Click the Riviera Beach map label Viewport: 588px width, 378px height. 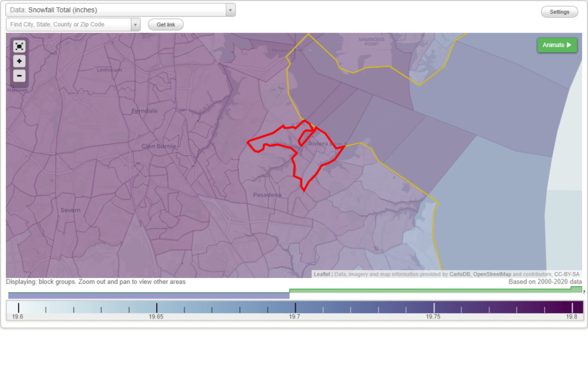(x=327, y=143)
